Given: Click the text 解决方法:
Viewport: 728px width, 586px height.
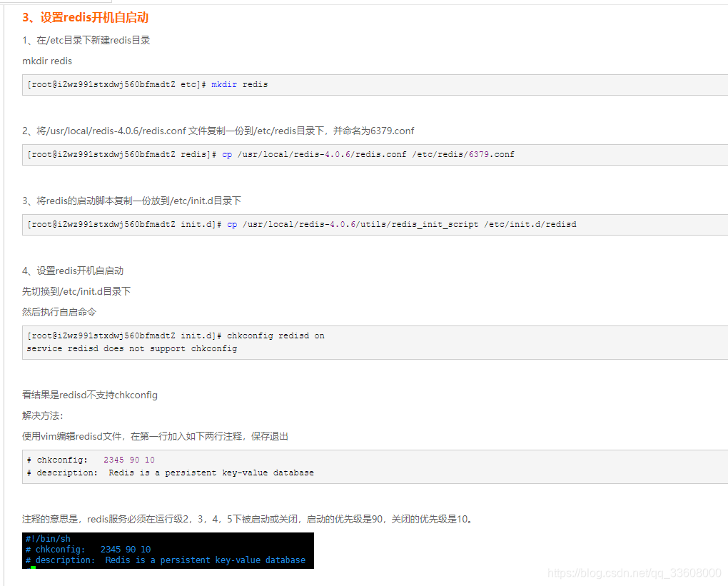Looking at the screenshot, I should coord(42,415).
